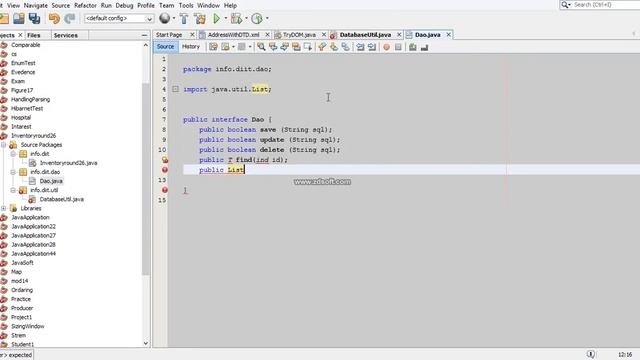Click the globe browser icon in toolbar
The image size is (640, 360).
pyautogui.click(x=164, y=18)
